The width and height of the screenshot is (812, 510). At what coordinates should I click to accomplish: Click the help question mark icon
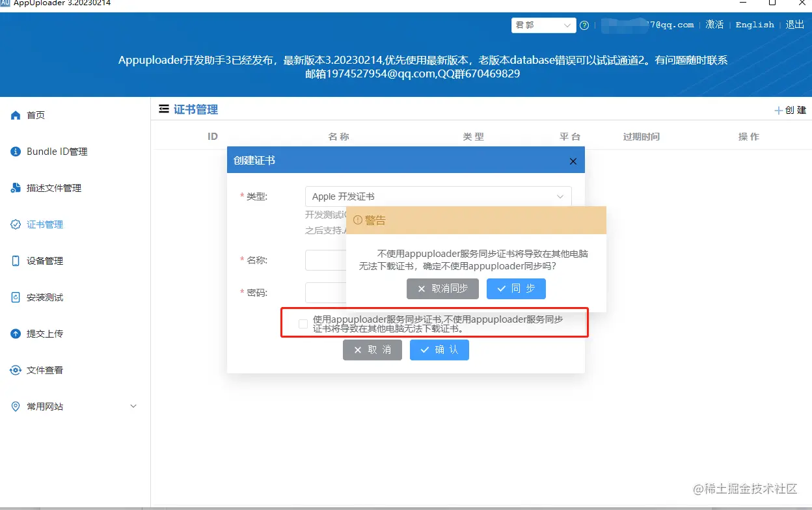[x=584, y=25]
